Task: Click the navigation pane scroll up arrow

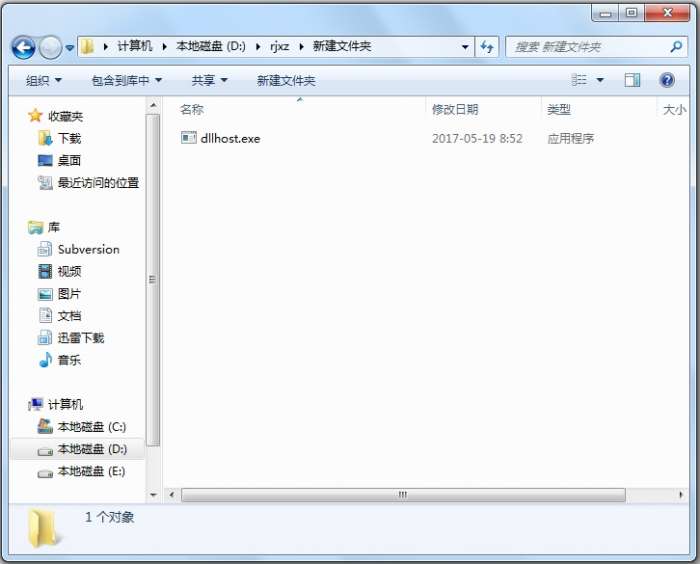Action: coord(153,105)
